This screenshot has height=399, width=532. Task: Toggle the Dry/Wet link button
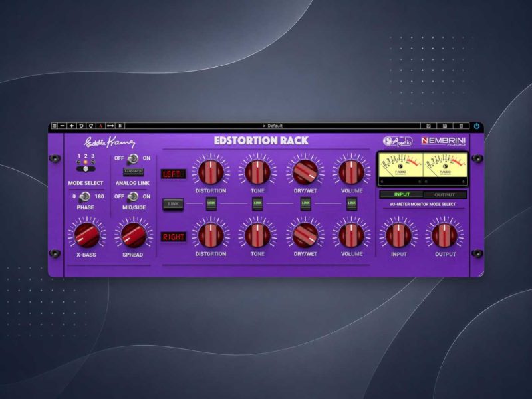306,203
